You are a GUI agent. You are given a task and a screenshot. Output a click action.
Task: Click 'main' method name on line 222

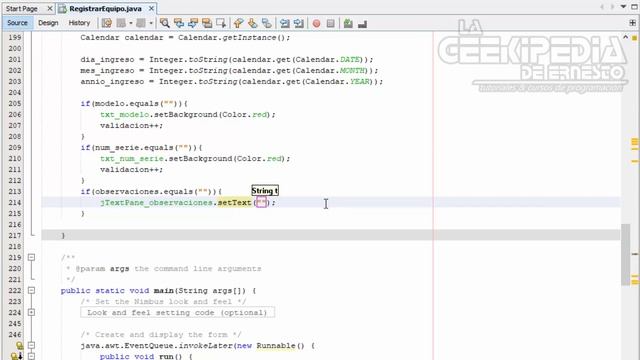[x=163, y=291]
